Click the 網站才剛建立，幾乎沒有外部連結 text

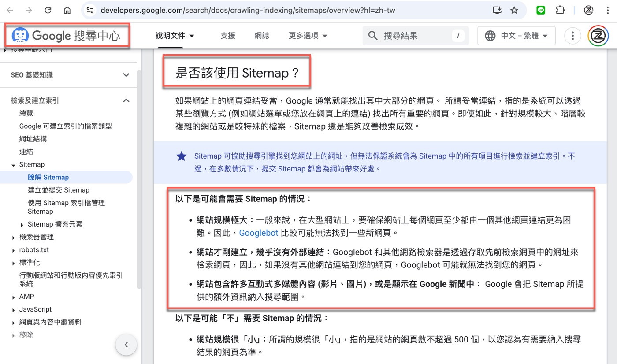click(x=263, y=252)
